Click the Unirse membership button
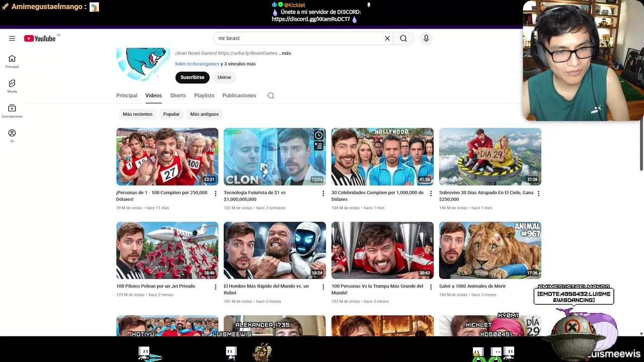This screenshot has height=362, width=644. point(224,77)
